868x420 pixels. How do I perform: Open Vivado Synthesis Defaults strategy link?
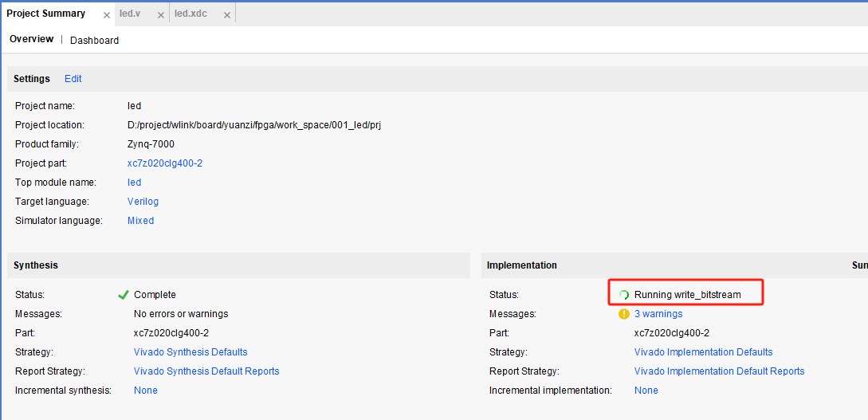[190, 352]
